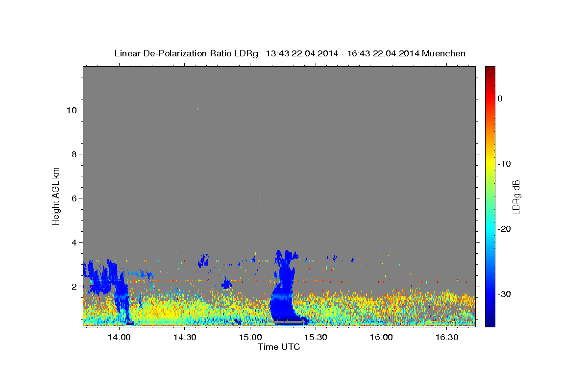Click the 14:00 time tick label

click(119, 338)
